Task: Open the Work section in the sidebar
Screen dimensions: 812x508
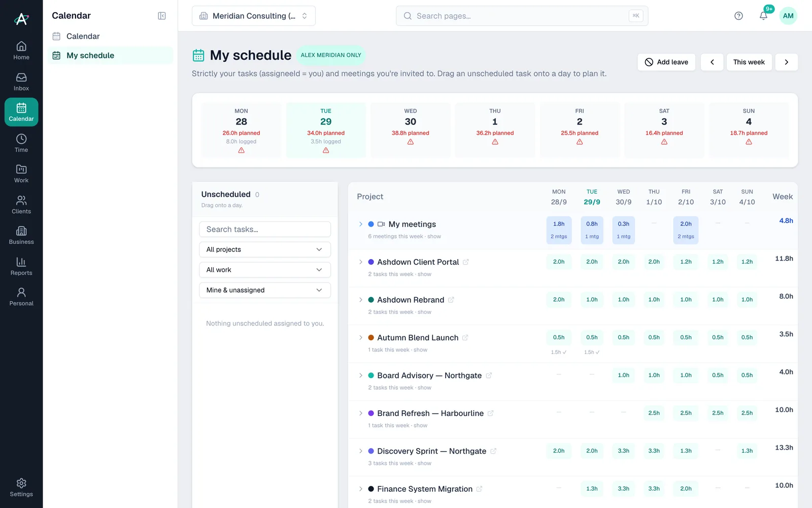Action: click(x=21, y=174)
